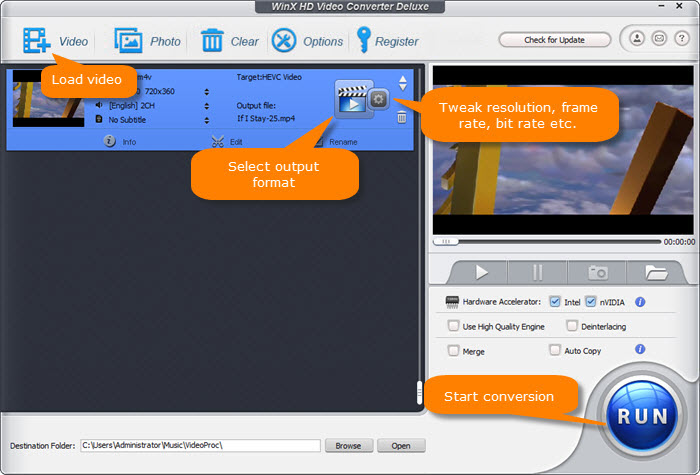Click the Video add-file icon

[x=37, y=41]
